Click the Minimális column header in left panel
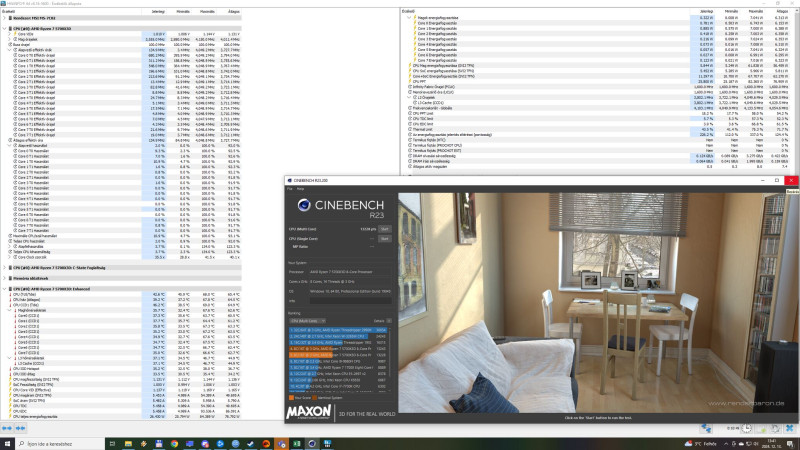Viewport: 800px width, 450px height. point(183,11)
